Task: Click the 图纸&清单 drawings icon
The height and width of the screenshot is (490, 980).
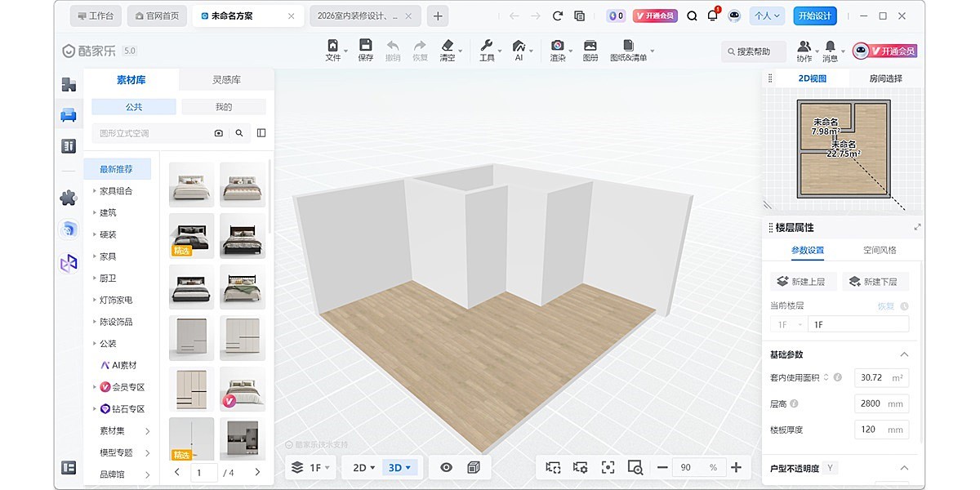Action: pyautogui.click(x=627, y=47)
